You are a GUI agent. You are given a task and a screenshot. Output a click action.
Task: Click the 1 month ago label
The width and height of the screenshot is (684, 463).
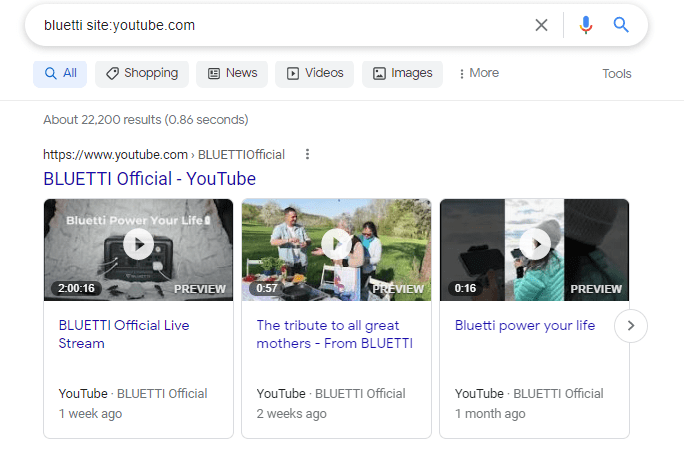pyautogui.click(x=490, y=414)
